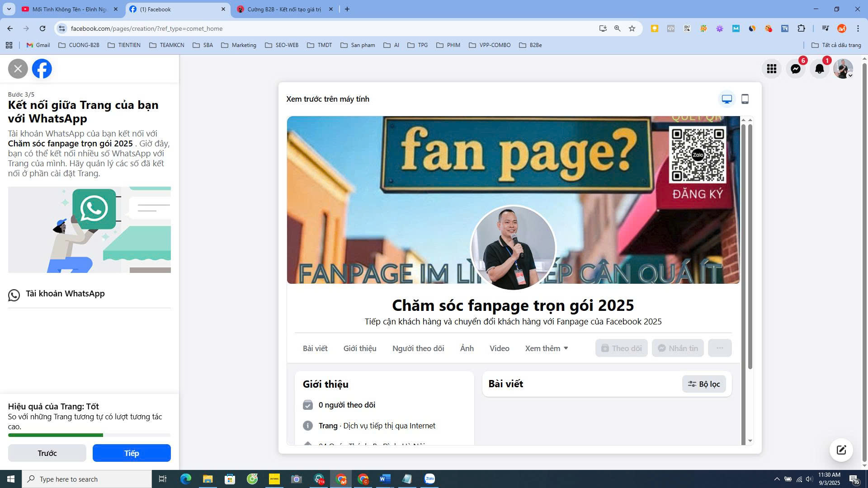The width and height of the screenshot is (868, 488).
Task: Click the Theo dõi button
Action: 622,348
